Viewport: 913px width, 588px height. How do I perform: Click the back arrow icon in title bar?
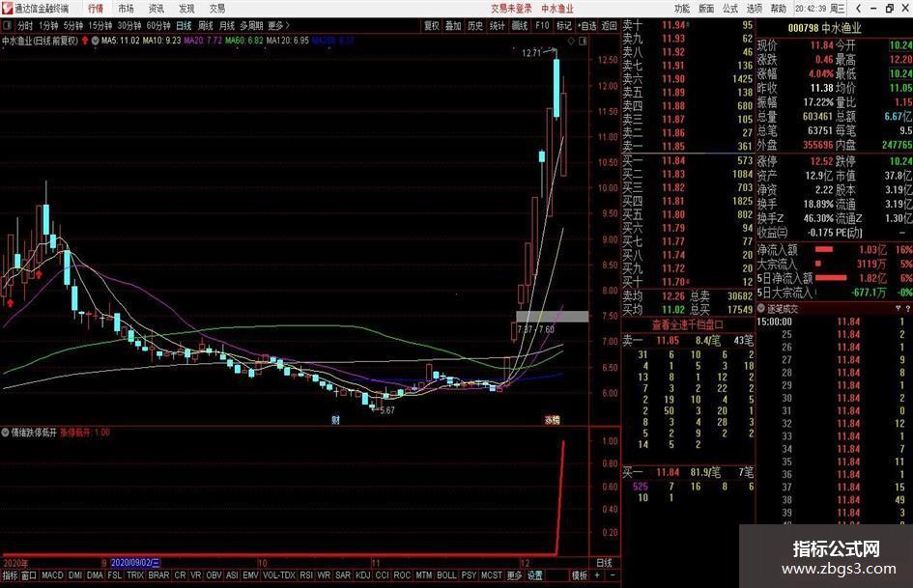click(858, 8)
